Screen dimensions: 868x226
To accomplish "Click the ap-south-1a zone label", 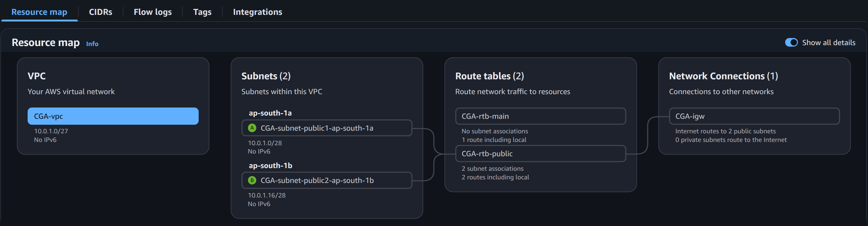I will coord(270,113).
